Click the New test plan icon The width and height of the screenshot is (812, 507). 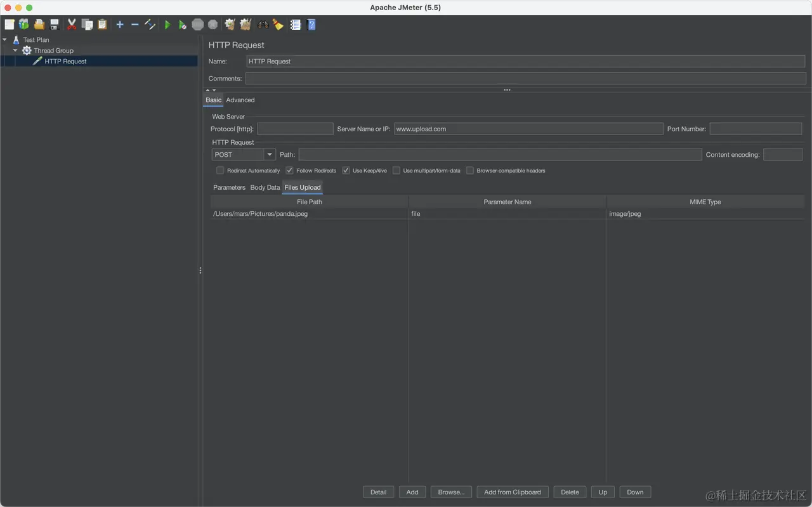[10, 25]
